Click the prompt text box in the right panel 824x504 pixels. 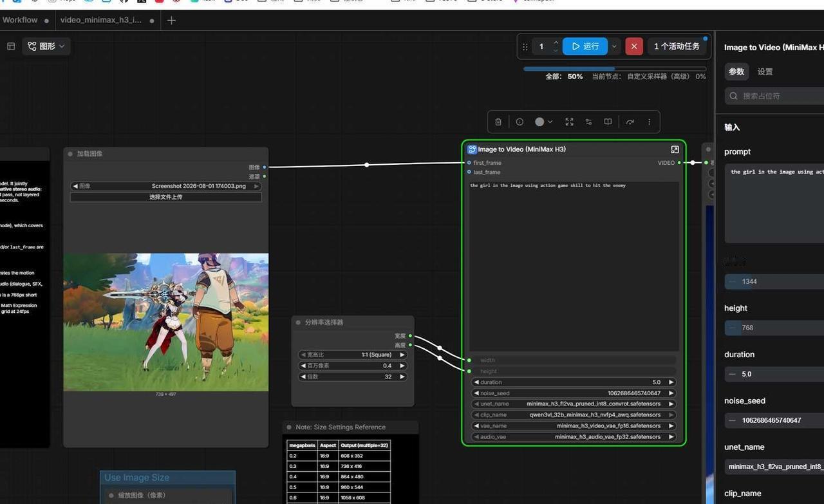774,203
